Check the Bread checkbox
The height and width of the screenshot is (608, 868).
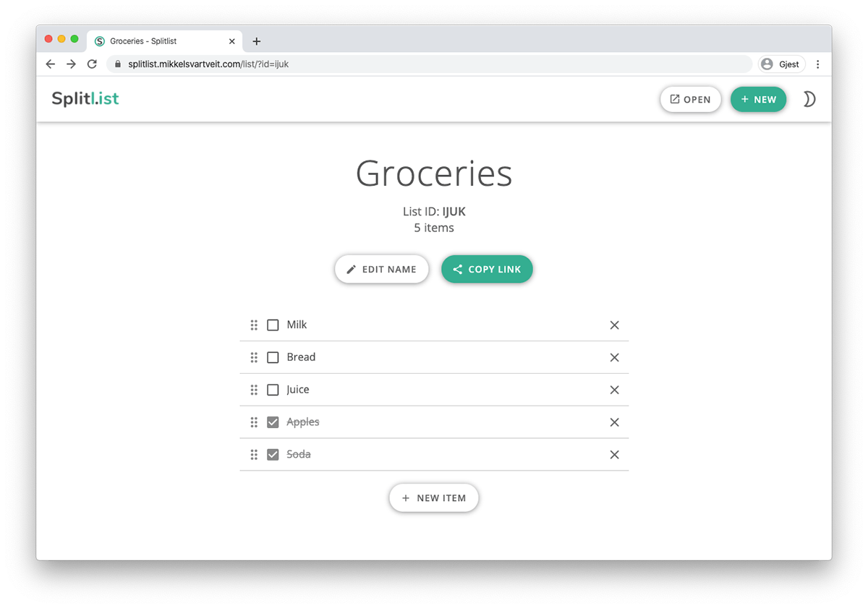pos(273,357)
